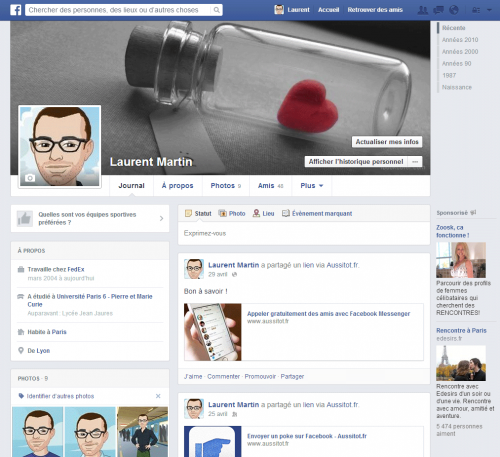Image resolution: width=500 pixels, height=457 pixels.
Task: Go to Accueil in top bar
Action: pos(328,10)
